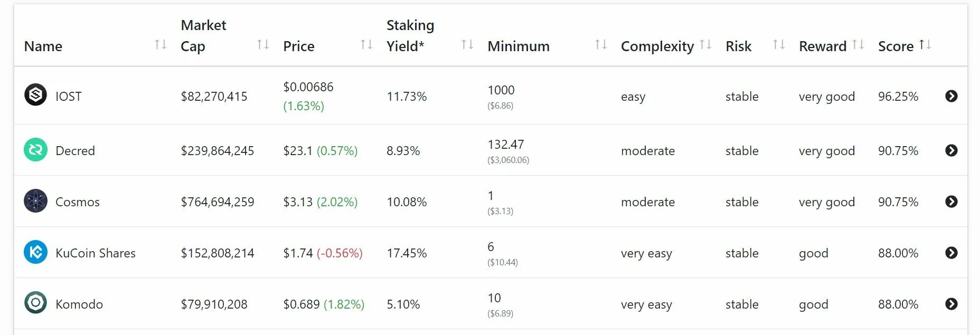980x335 pixels.
Task: Open Komodo details arrow icon
Action: (x=951, y=304)
